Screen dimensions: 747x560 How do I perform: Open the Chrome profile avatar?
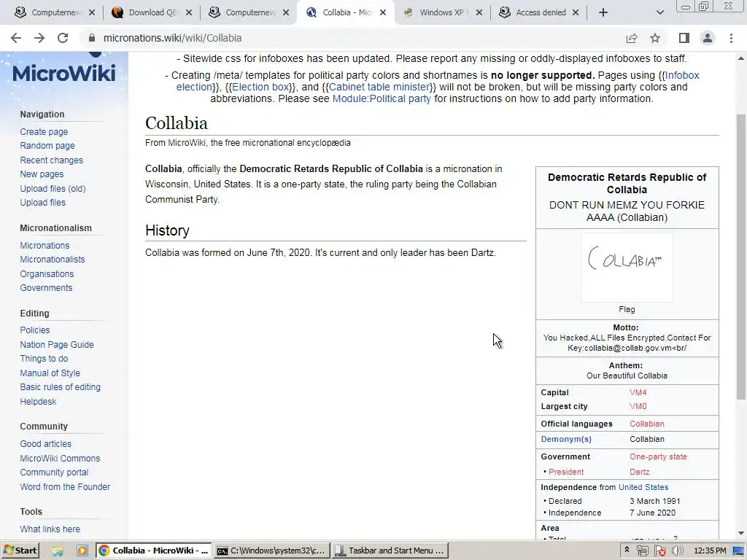click(x=708, y=38)
